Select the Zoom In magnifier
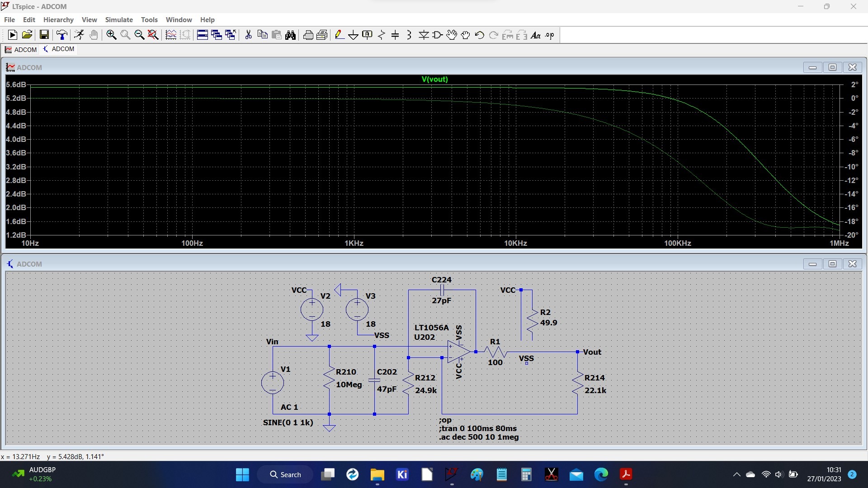The height and width of the screenshot is (488, 868). tap(111, 35)
